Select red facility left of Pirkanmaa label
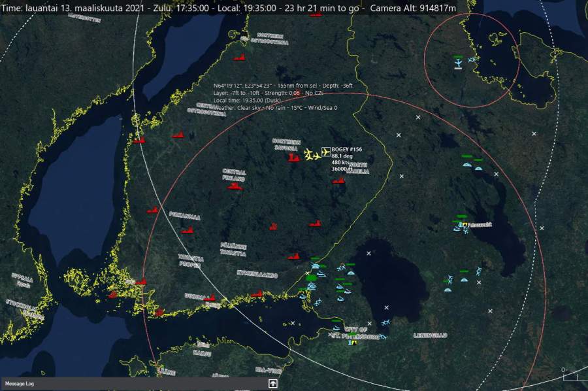The height and width of the screenshot is (391, 588). pos(153,210)
